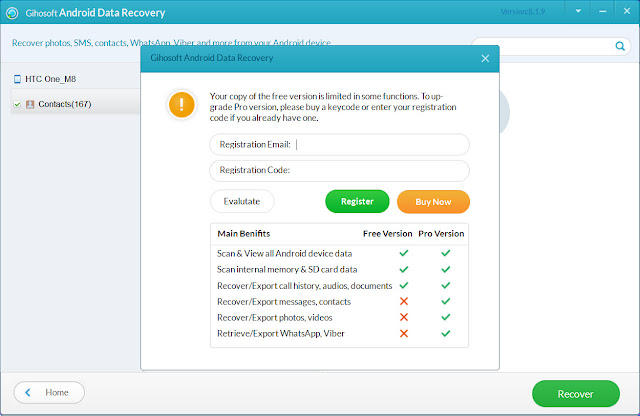Click into the Registration Code field
Viewport: 640px width, 416px height.
click(340, 170)
